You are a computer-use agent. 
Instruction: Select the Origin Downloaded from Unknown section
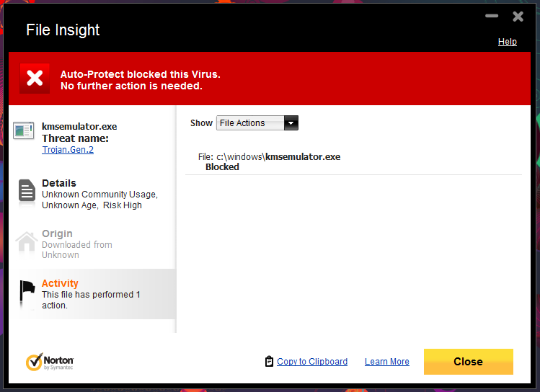click(93, 244)
